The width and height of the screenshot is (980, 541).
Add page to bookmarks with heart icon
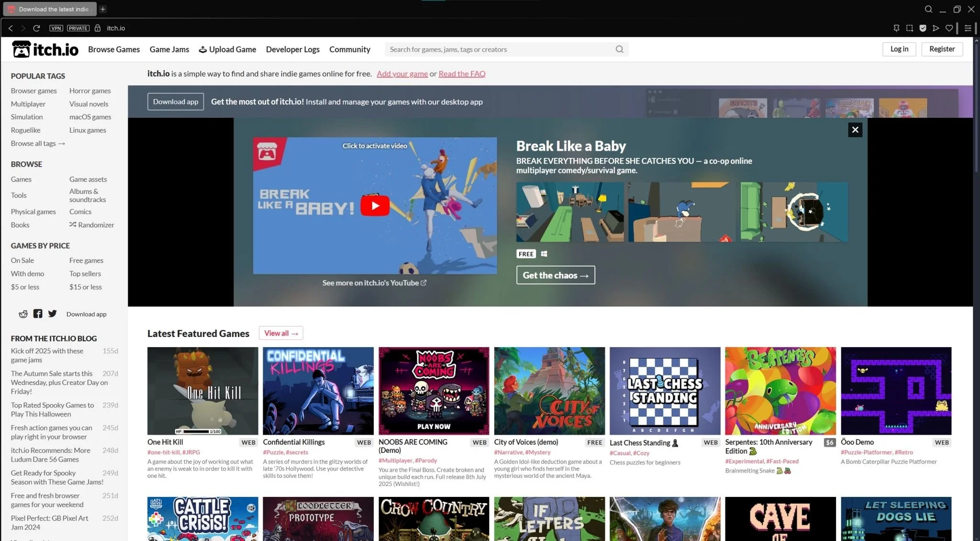(x=949, y=28)
